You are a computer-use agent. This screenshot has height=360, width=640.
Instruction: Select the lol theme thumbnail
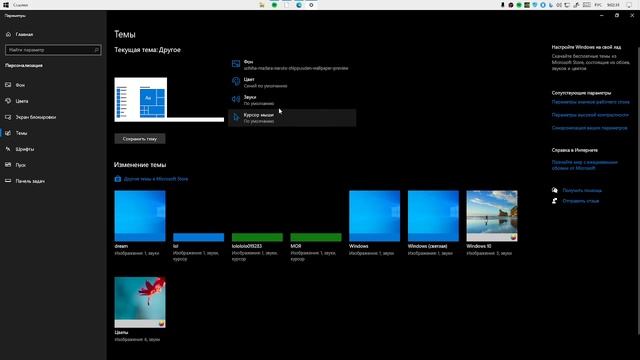click(198, 216)
